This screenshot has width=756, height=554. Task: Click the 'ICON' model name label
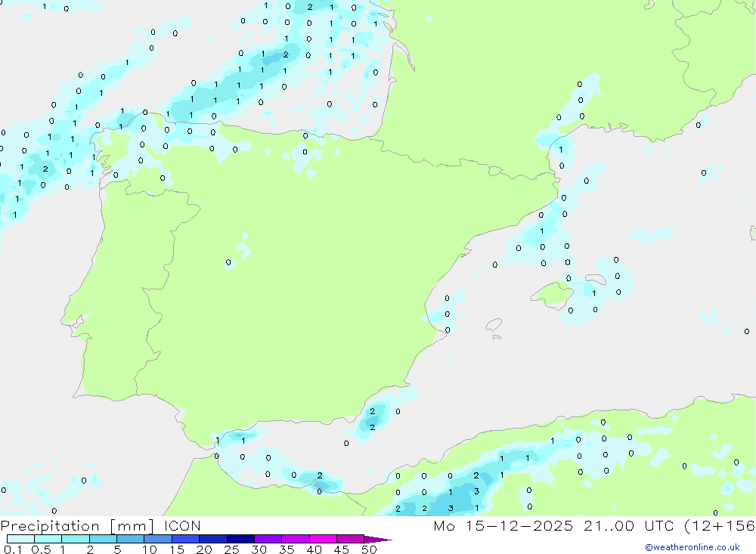click(x=182, y=525)
